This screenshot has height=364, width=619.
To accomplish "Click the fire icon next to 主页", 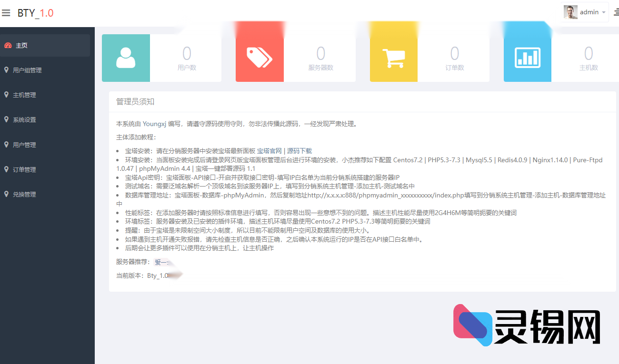I will click(7, 45).
